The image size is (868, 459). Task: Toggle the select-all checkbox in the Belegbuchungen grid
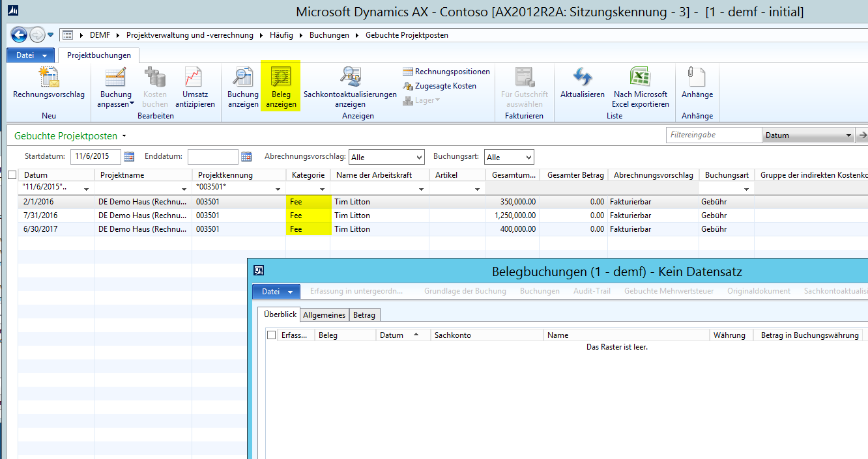click(x=272, y=335)
